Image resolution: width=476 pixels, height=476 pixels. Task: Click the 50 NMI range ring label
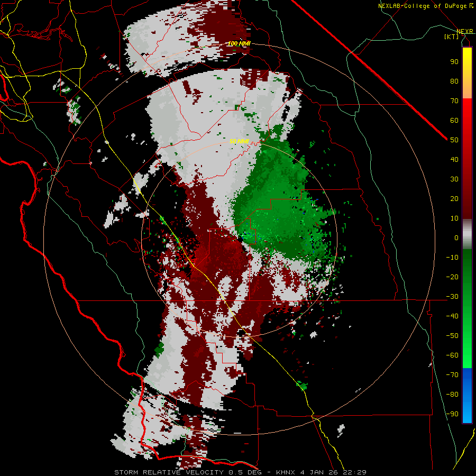239,141
